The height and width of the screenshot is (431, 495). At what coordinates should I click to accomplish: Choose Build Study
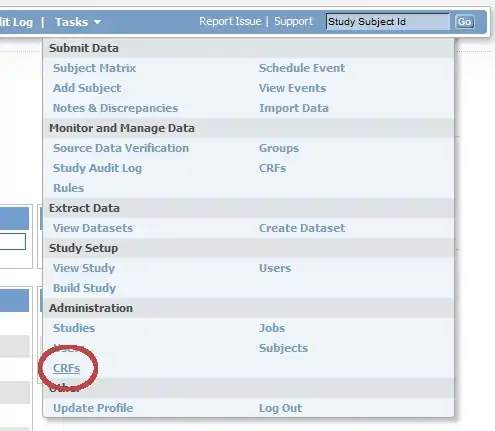[84, 288]
